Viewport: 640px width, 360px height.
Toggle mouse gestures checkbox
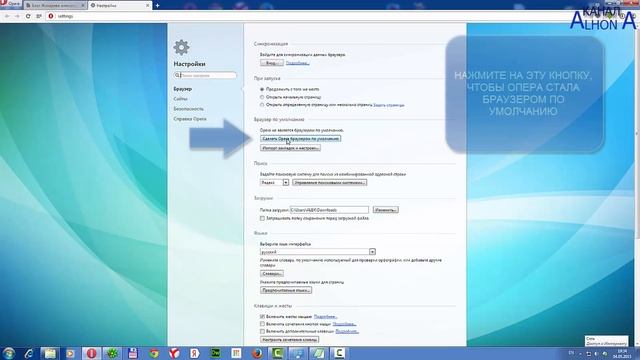(262, 316)
